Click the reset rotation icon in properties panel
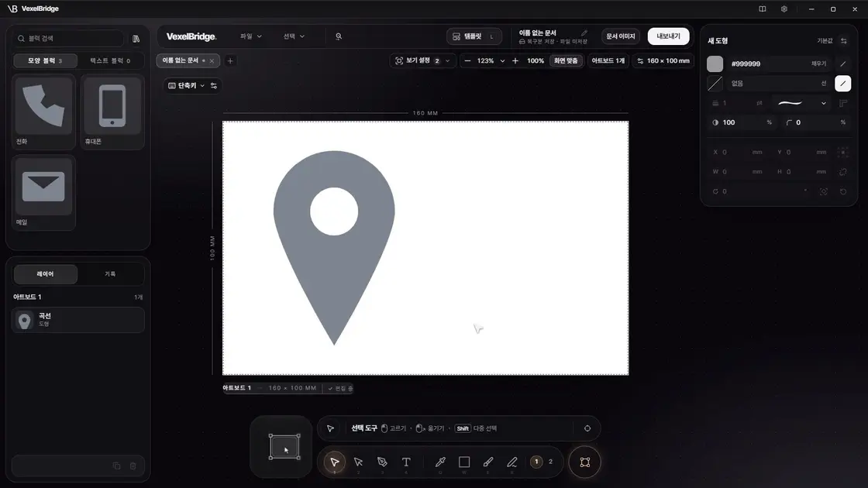The height and width of the screenshot is (488, 868). pyautogui.click(x=843, y=191)
